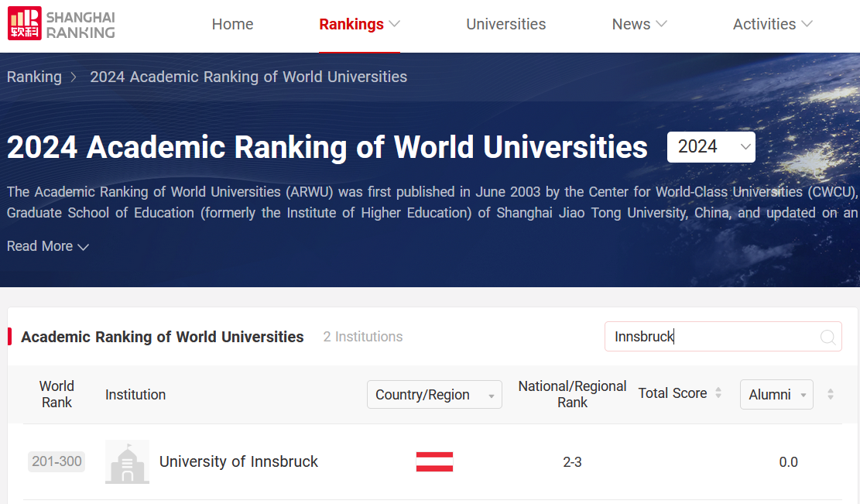Open University of Innsbruck link

pyautogui.click(x=238, y=461)
